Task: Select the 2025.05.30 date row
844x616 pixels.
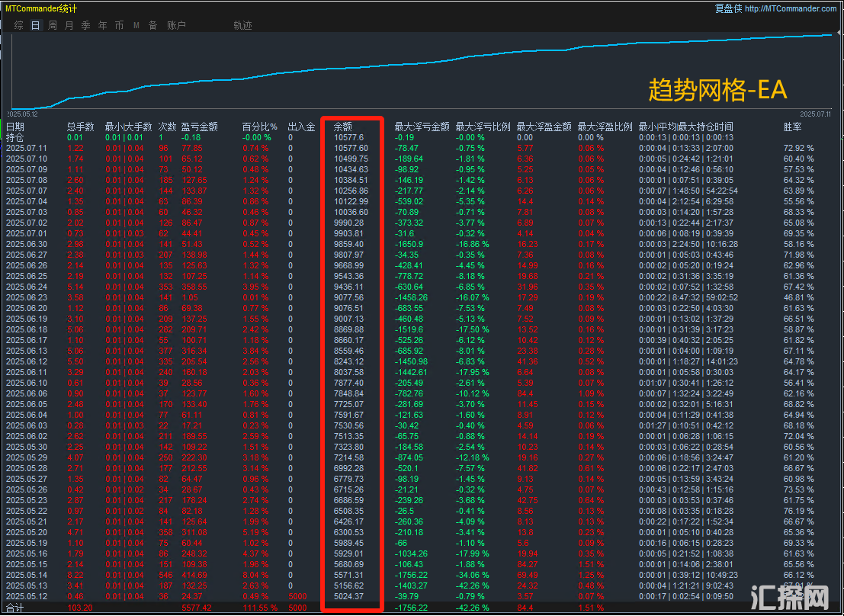Action: tap(27, 447)
